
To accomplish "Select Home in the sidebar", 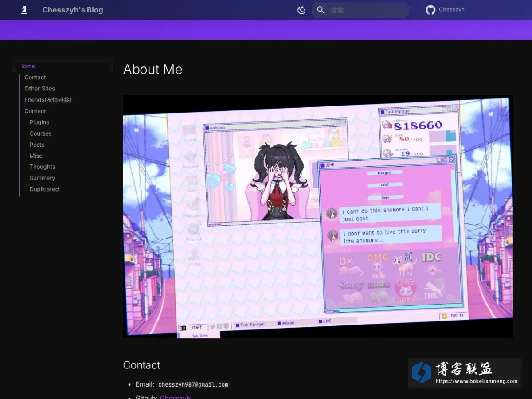I will (x=27, y=66).
